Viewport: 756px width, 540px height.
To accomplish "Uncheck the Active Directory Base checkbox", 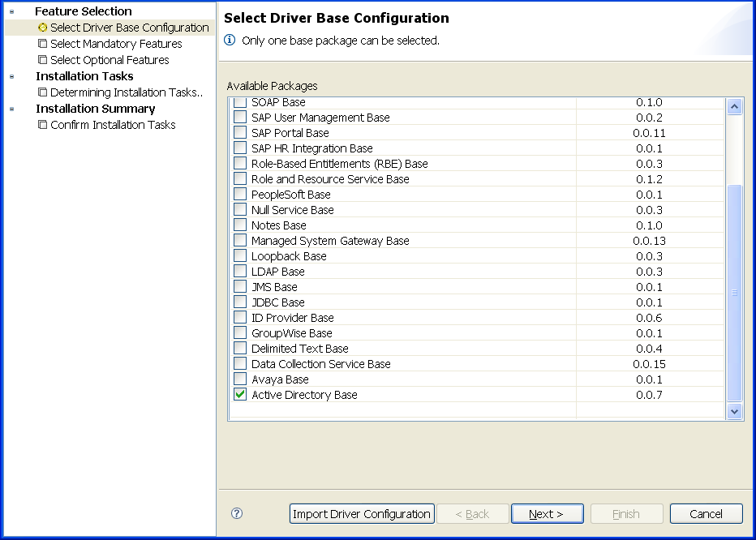I will point(240,394).
